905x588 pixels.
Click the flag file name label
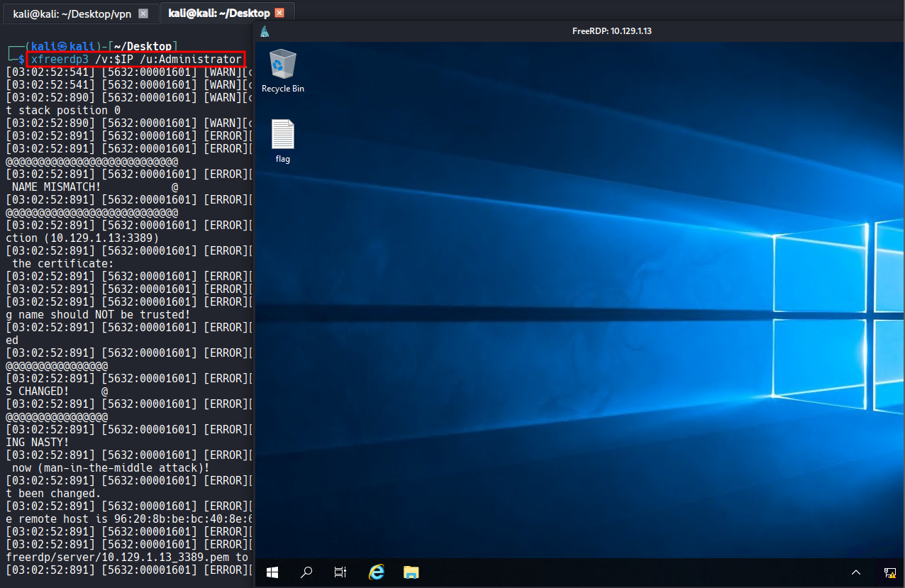[283, 159]
